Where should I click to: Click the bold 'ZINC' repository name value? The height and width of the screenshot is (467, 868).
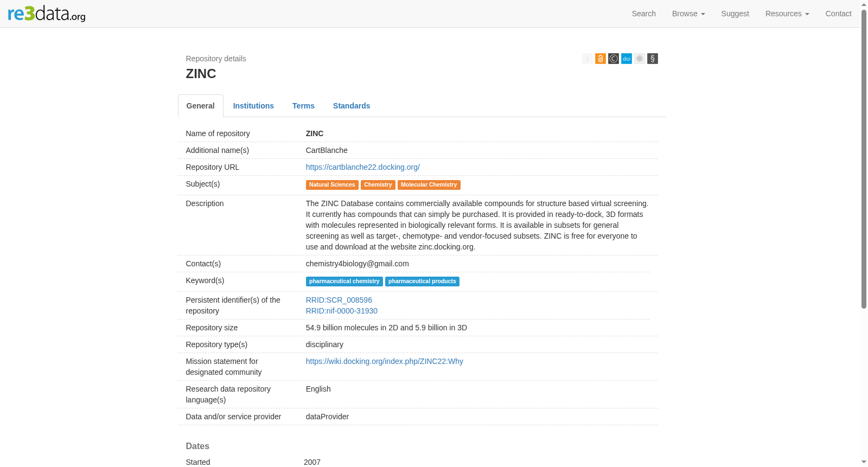[x=315, y=133]
